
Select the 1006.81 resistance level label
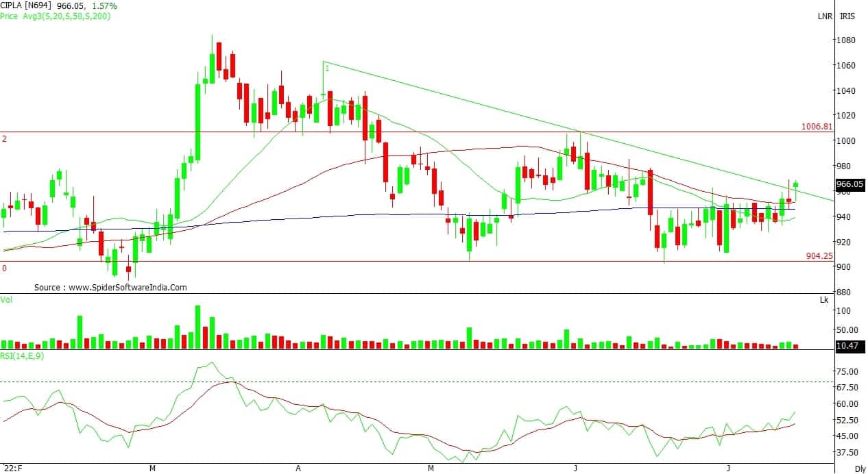(x=818, y=127)
